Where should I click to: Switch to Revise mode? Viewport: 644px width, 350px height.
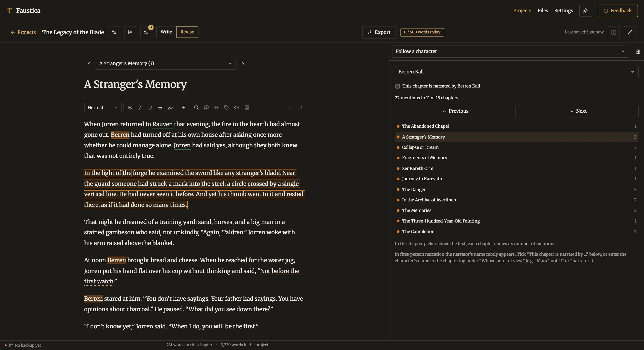pyautogui.click(x=187, y=32)
